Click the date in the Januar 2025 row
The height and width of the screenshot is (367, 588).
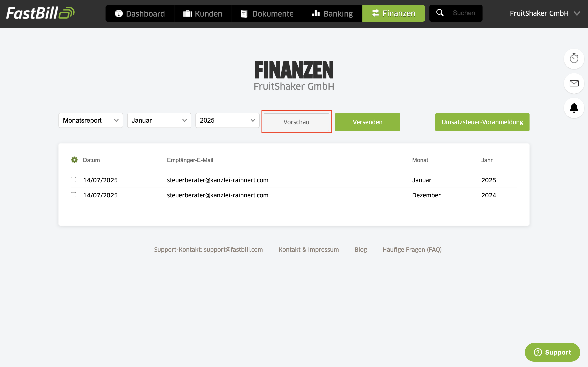(100, 180)
